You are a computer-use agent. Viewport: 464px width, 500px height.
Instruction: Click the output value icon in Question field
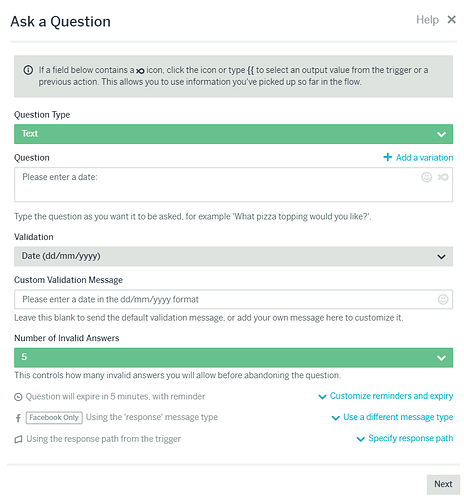[443, 177]
